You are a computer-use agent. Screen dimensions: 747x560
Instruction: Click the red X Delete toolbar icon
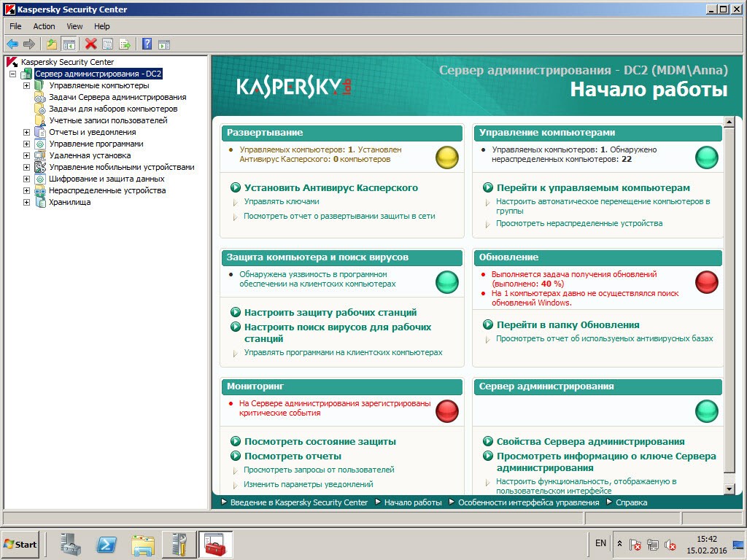[x=91, y=44]
